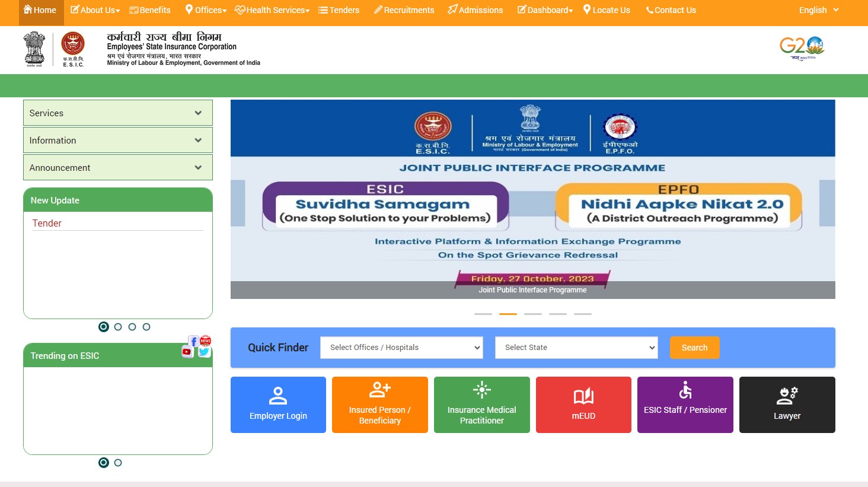Select the fifth banner progress bar indicator
The height and width of the screenshot is (487, 868).
[x=583, y=314]
